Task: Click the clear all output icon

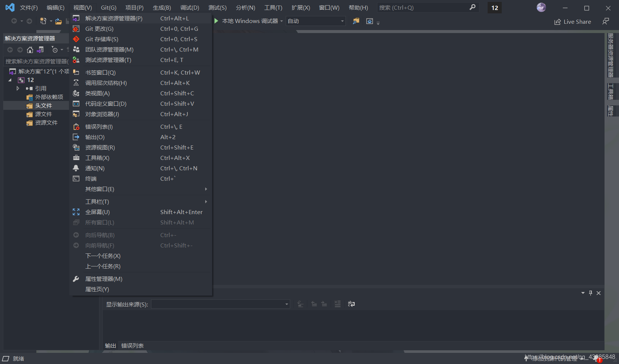Action: coord(337,304)
